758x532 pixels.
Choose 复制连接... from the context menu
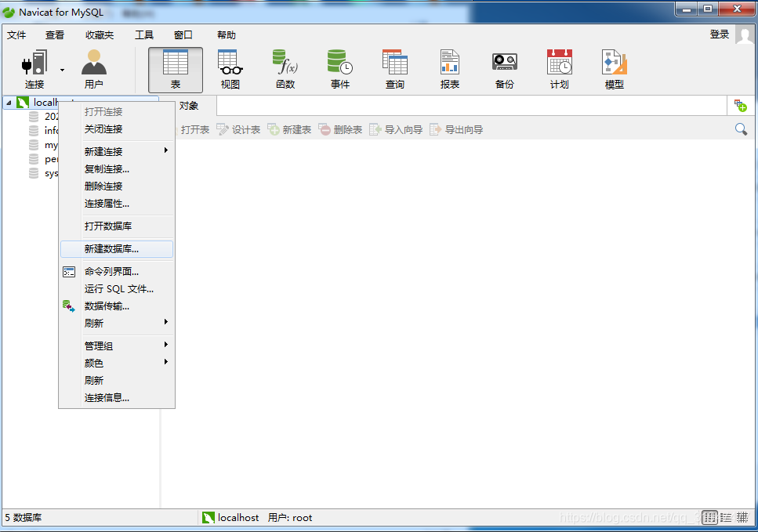[117, 169]
